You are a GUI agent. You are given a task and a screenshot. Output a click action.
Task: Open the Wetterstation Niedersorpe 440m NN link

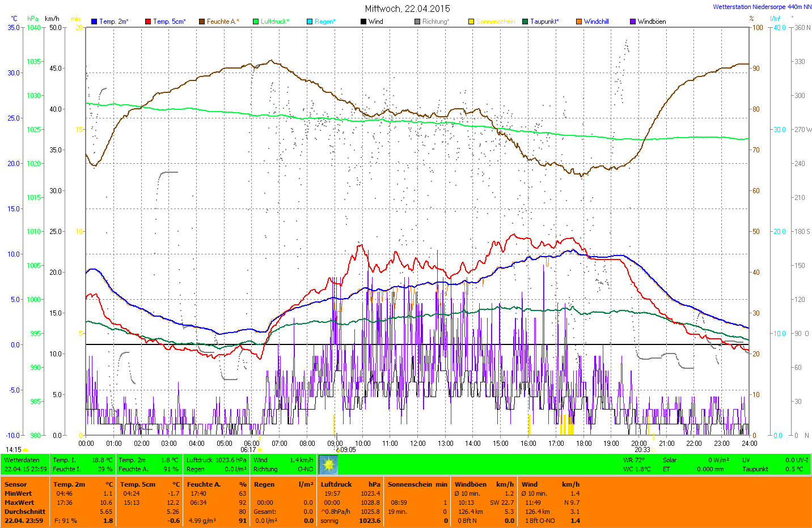click(x=762, y=7)
